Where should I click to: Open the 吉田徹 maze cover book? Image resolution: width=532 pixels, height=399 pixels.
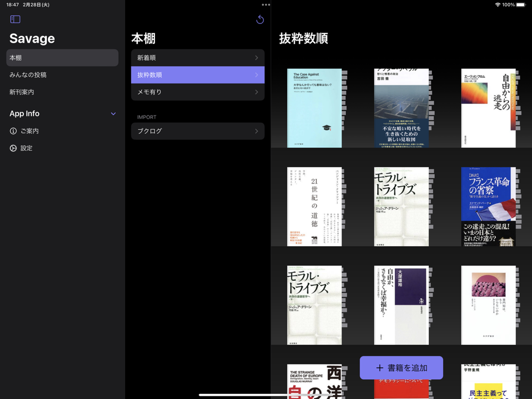coord(401,108)
